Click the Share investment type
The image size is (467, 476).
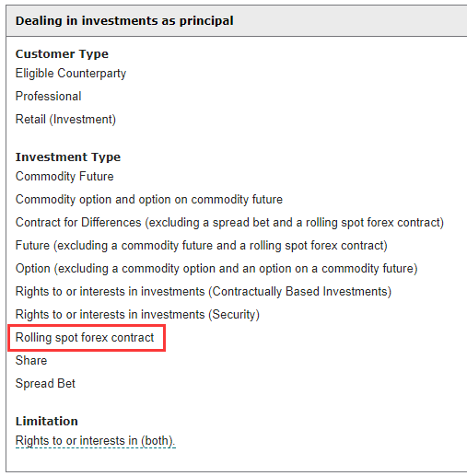(31, 361)
